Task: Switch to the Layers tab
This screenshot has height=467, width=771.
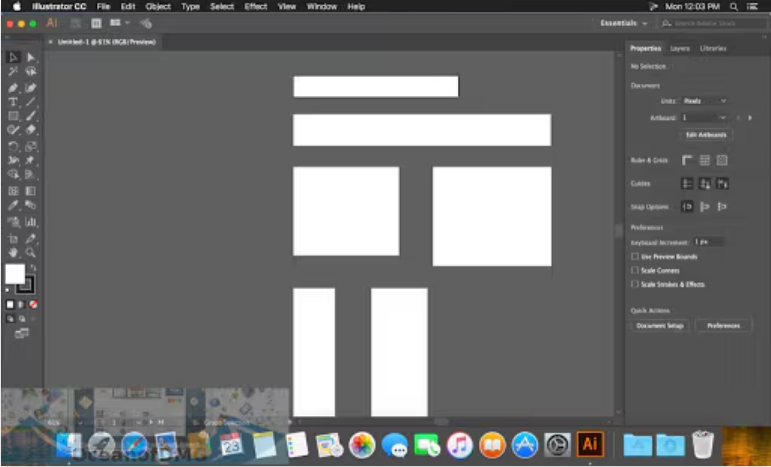Action: pos(680,49)
